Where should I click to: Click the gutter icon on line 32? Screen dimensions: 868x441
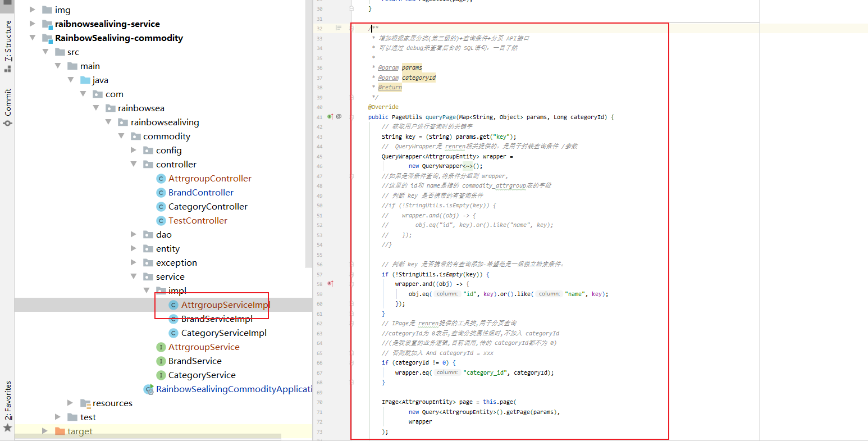point(338,28)
